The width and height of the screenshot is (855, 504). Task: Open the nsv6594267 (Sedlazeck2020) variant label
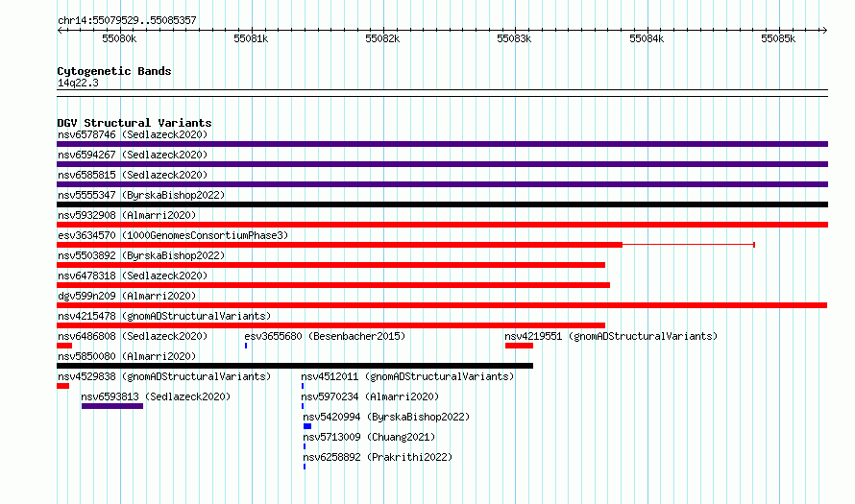(133, 155)
